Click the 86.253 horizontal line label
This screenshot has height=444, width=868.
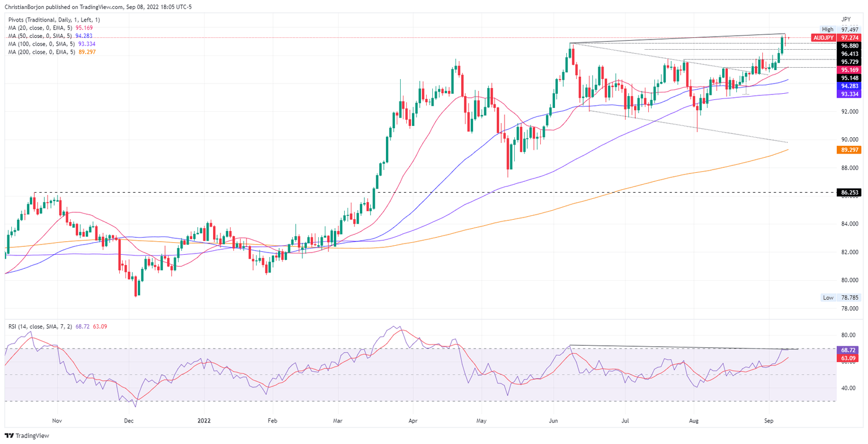click(850, 193)
